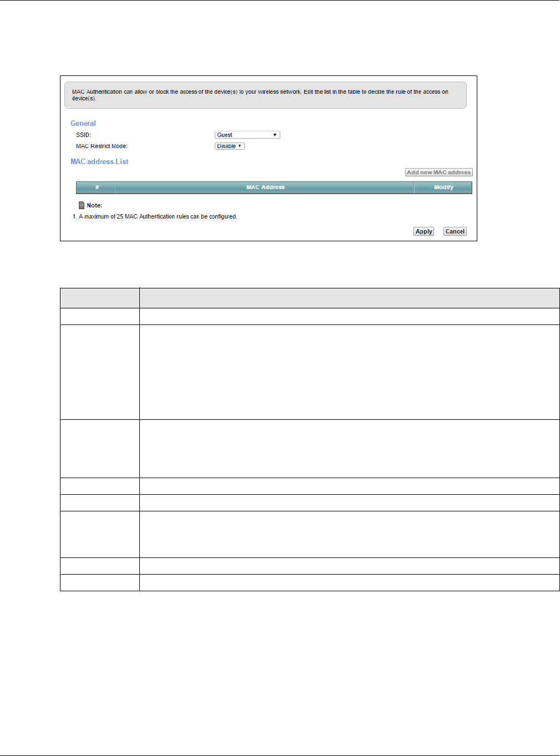Open the SSID dropdown showing Guest
The width and height of the screenshot is (560, 756).
[247, 135]
